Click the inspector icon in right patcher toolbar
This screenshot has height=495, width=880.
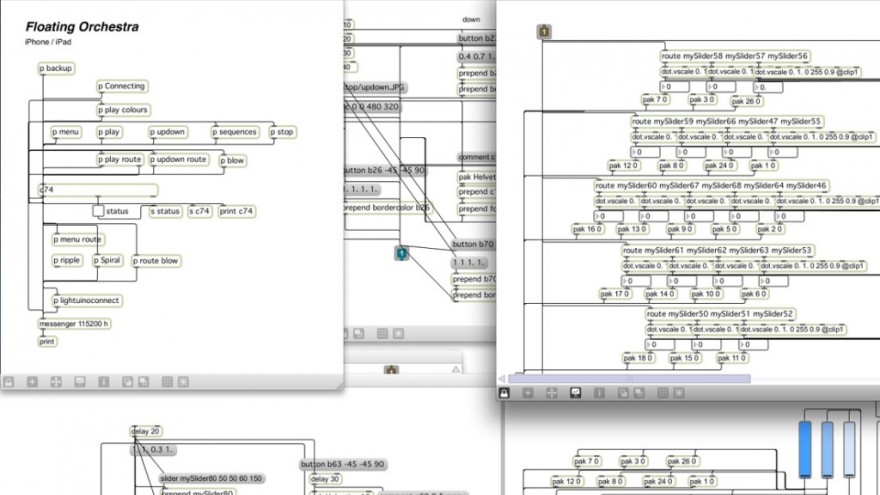pyautogui.click(x=599, y=393)
